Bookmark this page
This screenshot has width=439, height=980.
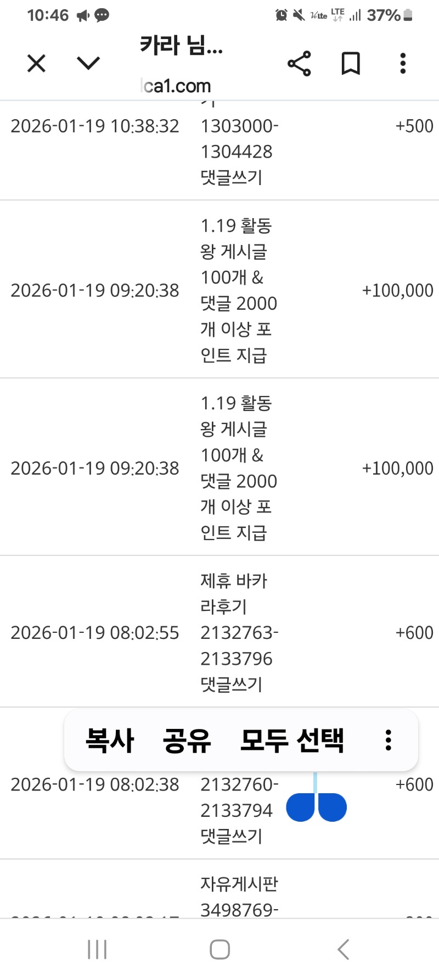351,64
